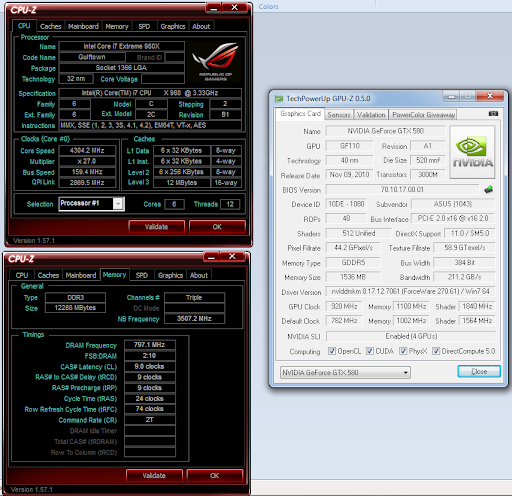Select Graphics tab in bottom CPU-Z window
This screenshot has width=512, height=496.
170,275
